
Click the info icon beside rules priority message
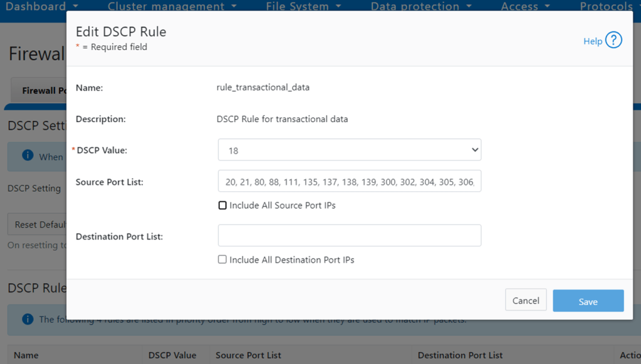click(28, 320)
